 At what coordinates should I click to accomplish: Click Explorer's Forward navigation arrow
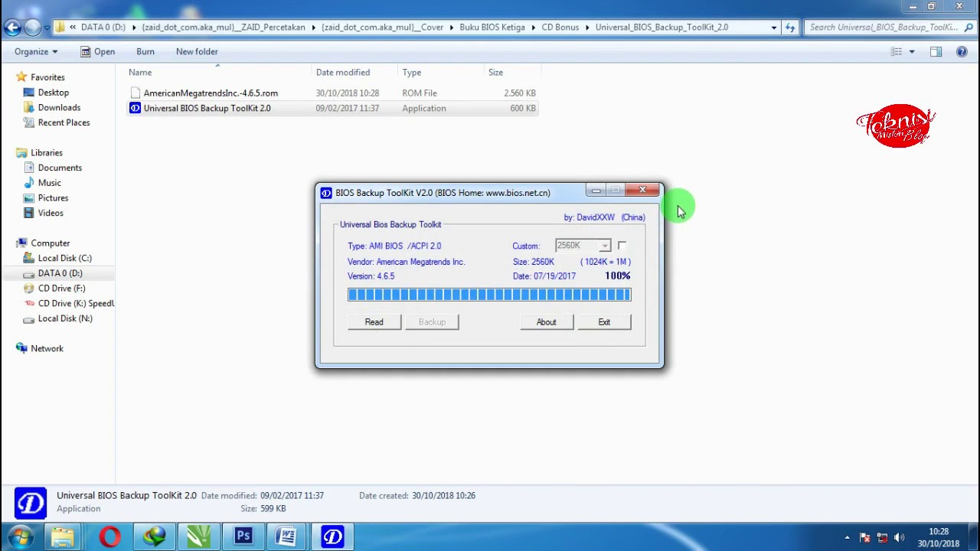pyautogui.click(x=33, y=28)
